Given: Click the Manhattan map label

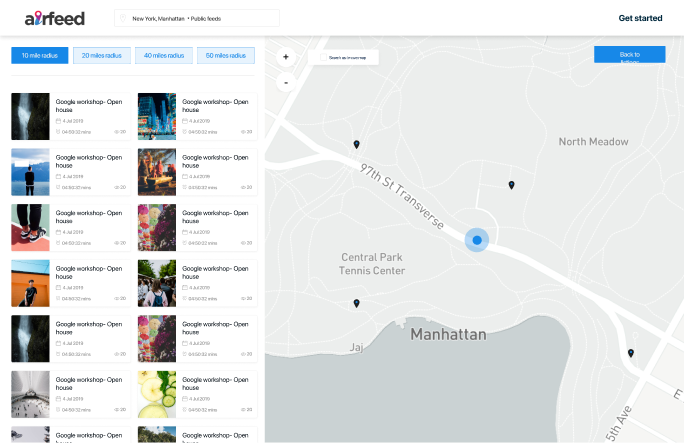Looking at the screenshot, I should pos(448,334).
